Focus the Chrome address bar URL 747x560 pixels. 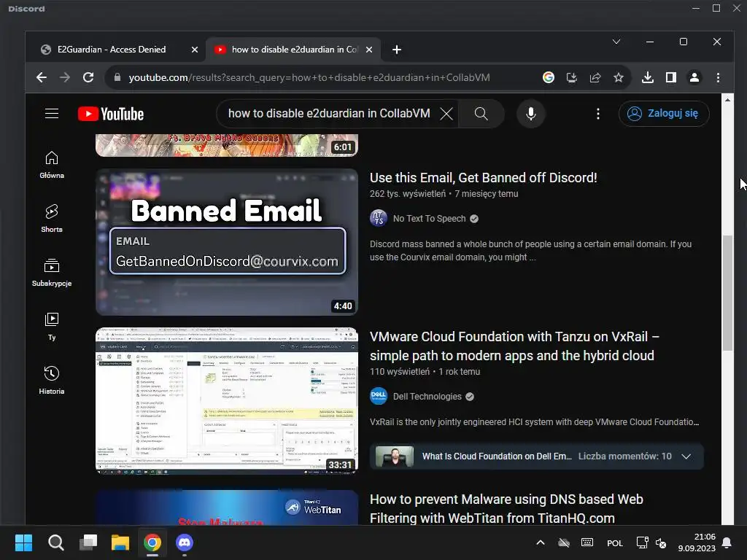pyautogui.click(x=309, y=77)
